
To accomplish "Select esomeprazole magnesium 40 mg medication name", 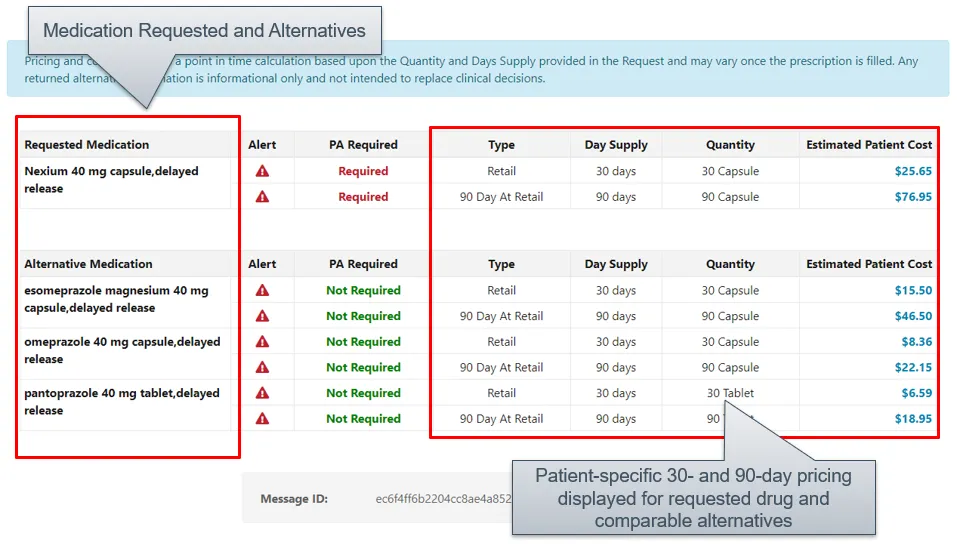I will point(116,299).
